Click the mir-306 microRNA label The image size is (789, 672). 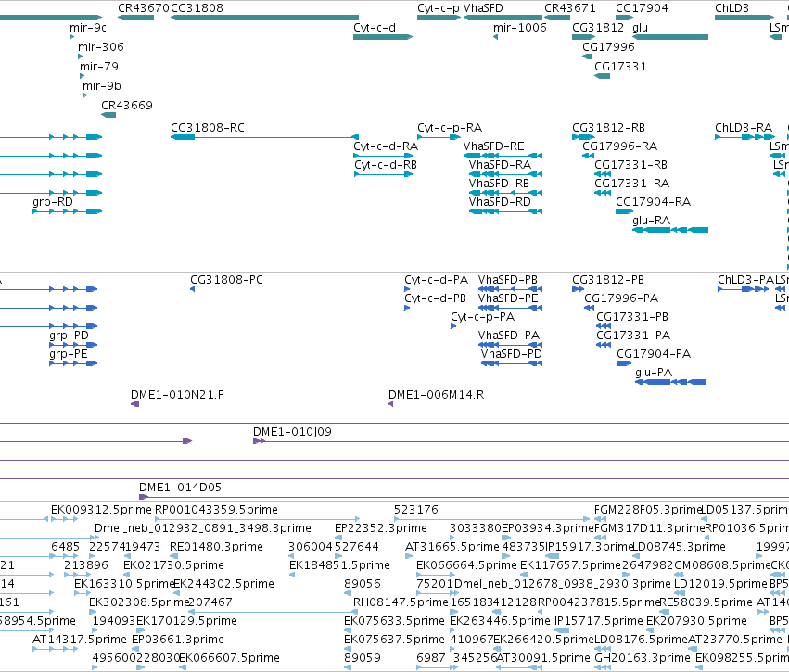(x=101, y=47)
